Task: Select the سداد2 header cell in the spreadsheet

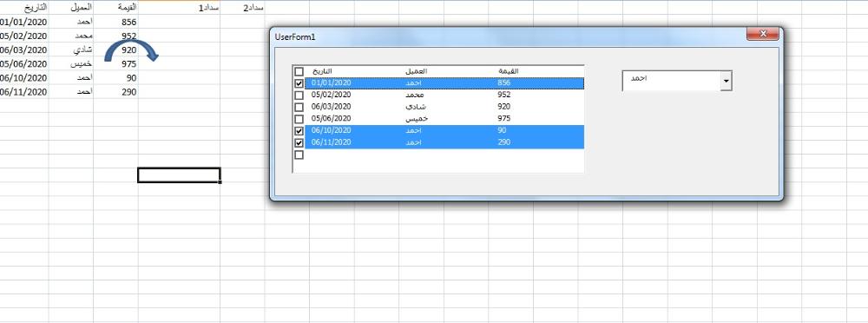Action: 242,8
